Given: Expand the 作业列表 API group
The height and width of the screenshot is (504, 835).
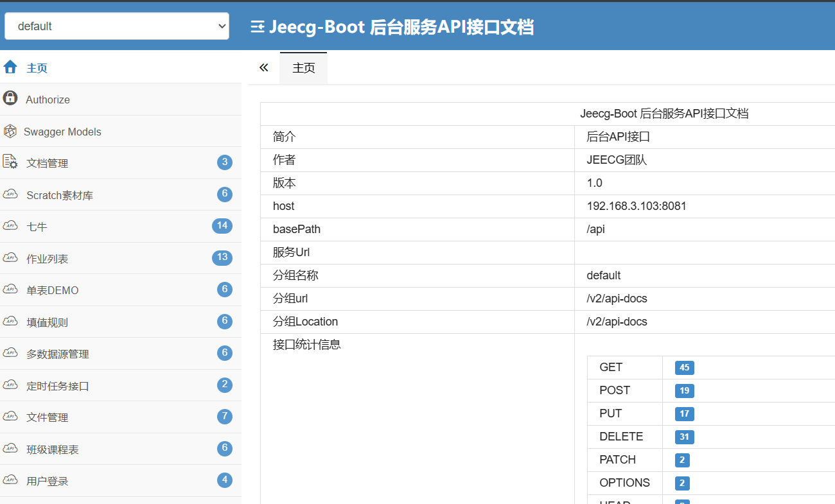Looking at the screenshot, I should (48, 259).
